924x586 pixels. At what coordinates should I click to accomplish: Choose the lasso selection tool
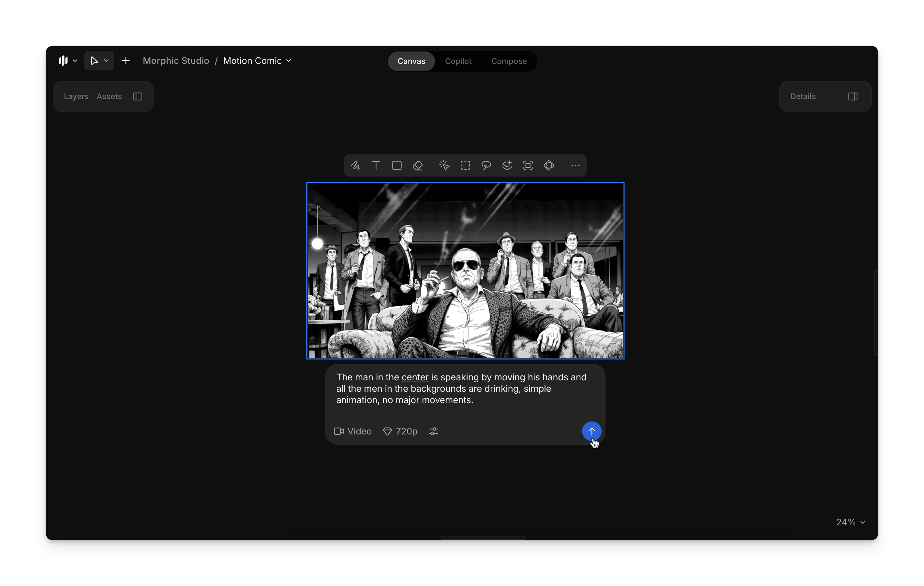pyautogui.click(x=486, y=166)
